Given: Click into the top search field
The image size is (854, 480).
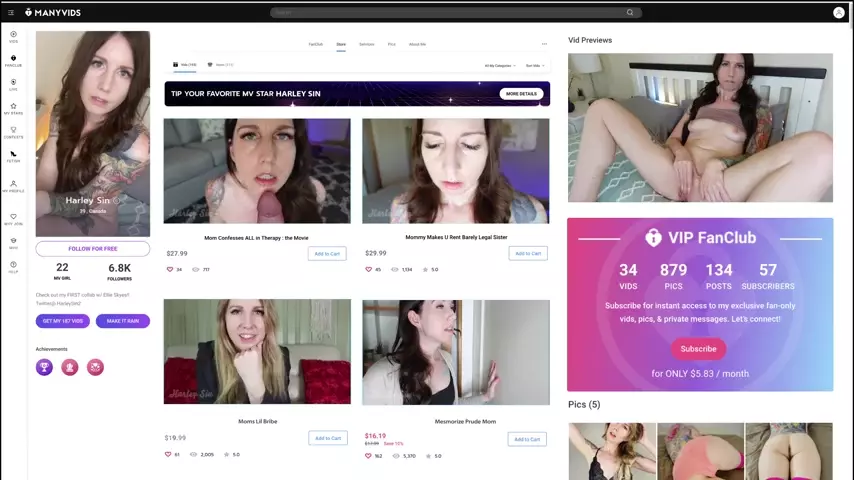Looking at the screenshot, I should (x=450, y=13).
